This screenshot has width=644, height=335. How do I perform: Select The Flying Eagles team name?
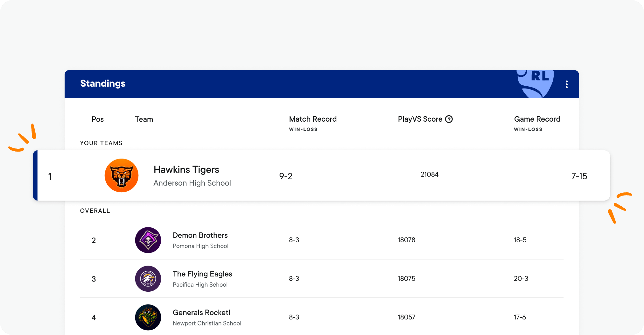[x=202, y=274]
